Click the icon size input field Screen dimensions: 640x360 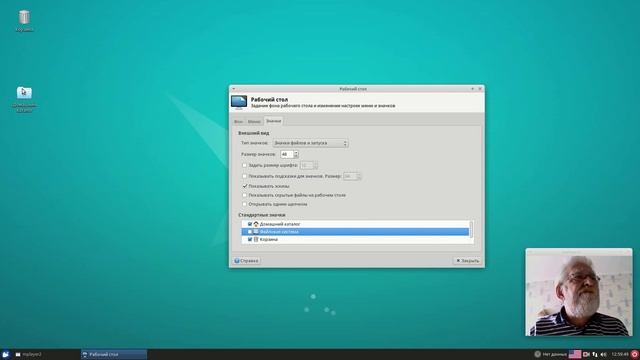pyautogui.click(x=287, y=154)
